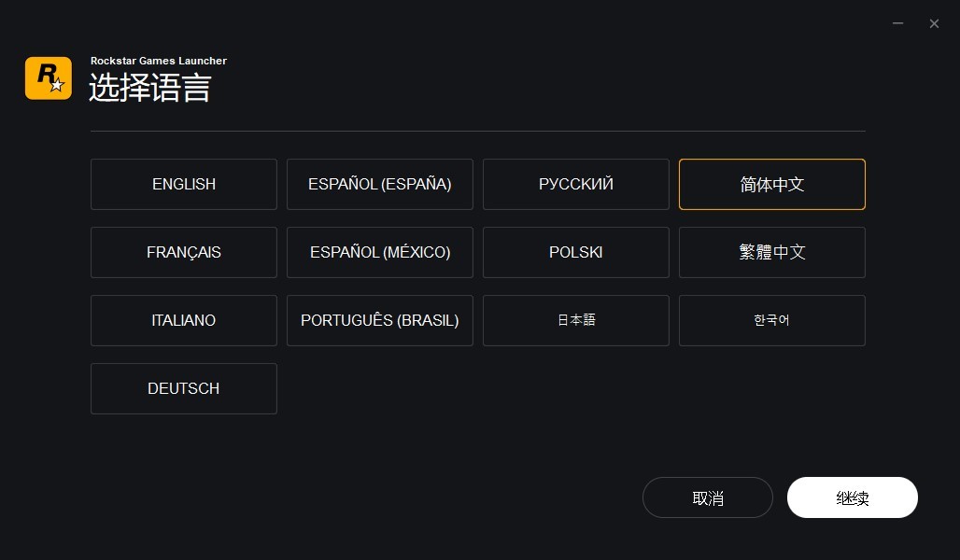Choose DEUTSCH as the language

(183, 388)
